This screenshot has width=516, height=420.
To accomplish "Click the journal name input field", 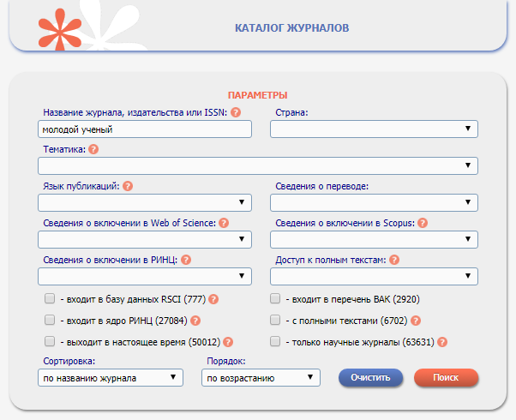I will (x=144, y=129).
